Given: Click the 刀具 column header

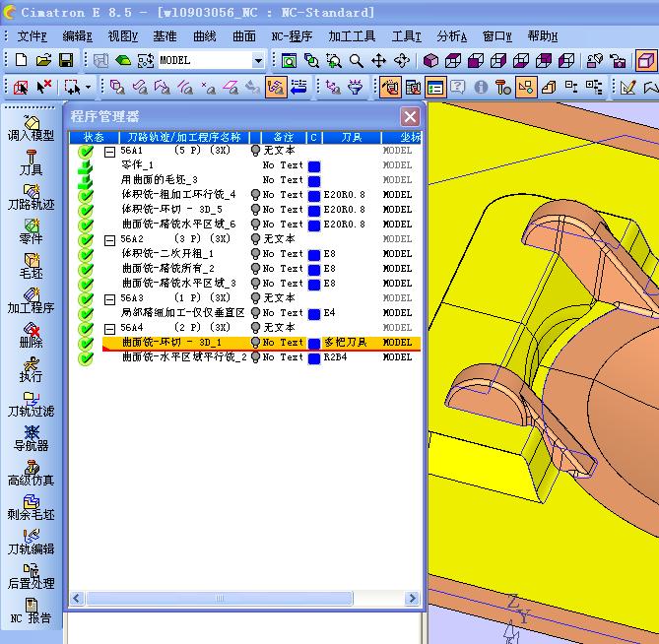Looking at the screenshot, I should click(352, 137).
